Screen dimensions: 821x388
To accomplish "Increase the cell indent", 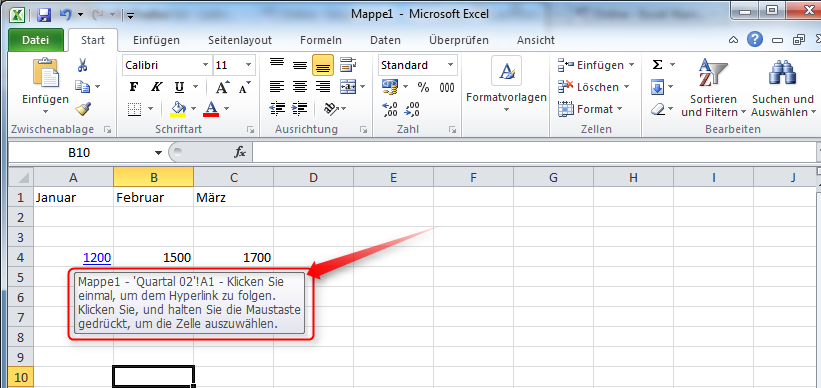I will coord(299,109).
